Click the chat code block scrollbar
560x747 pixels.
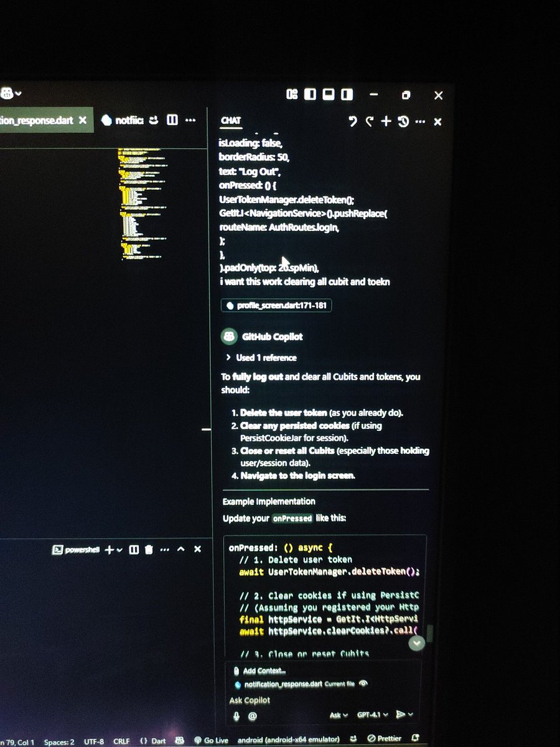[x=429, y=633]
